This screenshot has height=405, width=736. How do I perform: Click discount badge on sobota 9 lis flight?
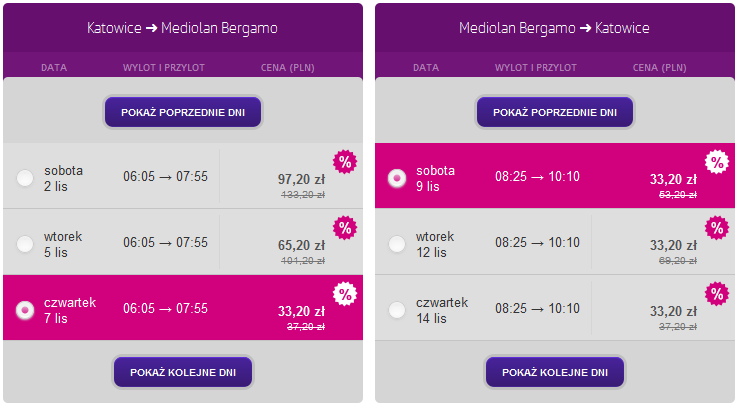pyautogui.click(x=716, y=162)
